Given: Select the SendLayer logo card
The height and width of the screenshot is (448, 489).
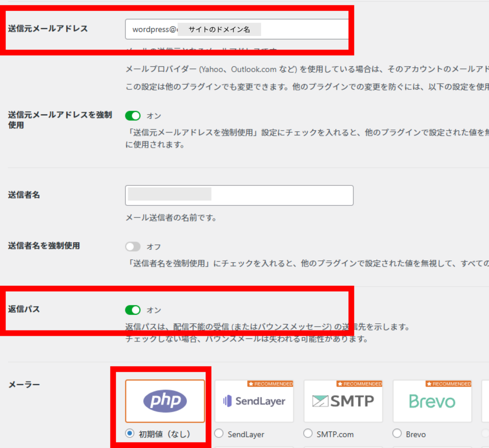Looking at the screenshot, I should pyautogui.click(x=254, y=401).
